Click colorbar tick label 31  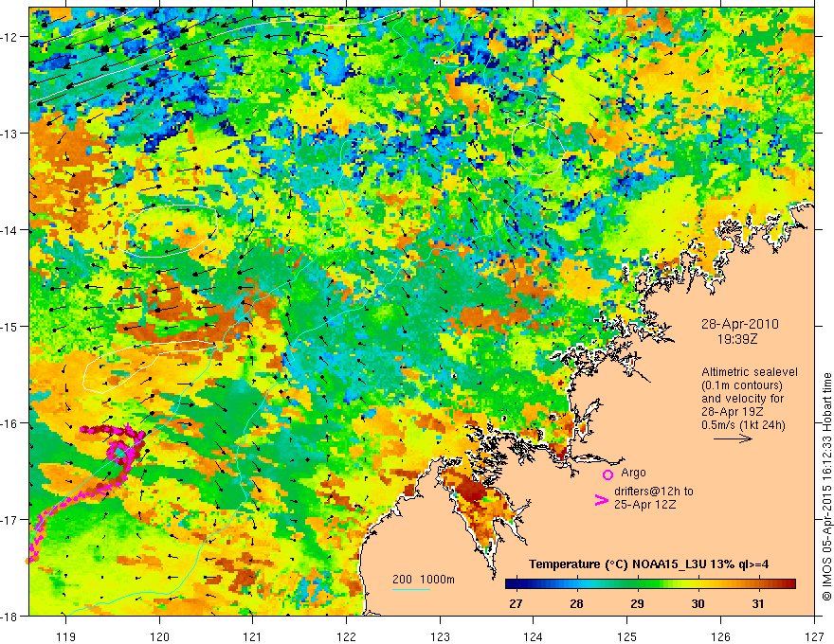click(758, 603)
